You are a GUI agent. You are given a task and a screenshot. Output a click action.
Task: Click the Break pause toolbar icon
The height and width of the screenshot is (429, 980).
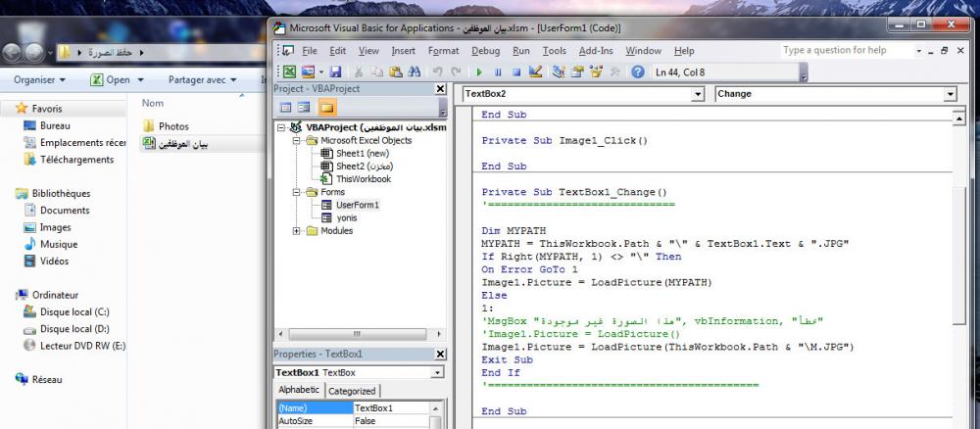(498, 71)
